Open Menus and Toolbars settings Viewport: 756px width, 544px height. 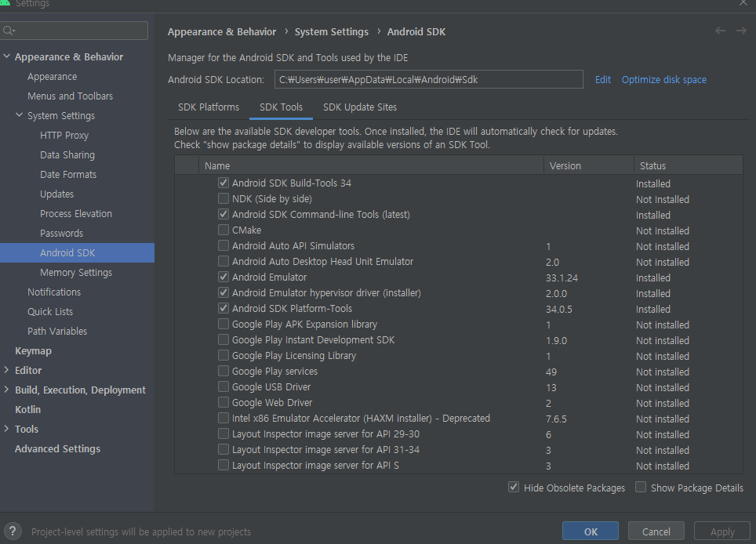pyautogui.click(x=70, y=96)
